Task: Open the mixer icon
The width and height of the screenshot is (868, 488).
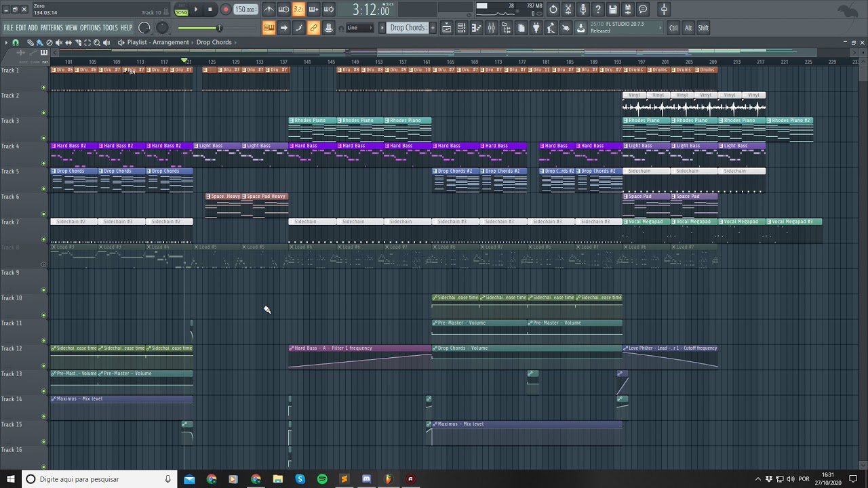Action: pyautogui.click(x=492, y=28)
